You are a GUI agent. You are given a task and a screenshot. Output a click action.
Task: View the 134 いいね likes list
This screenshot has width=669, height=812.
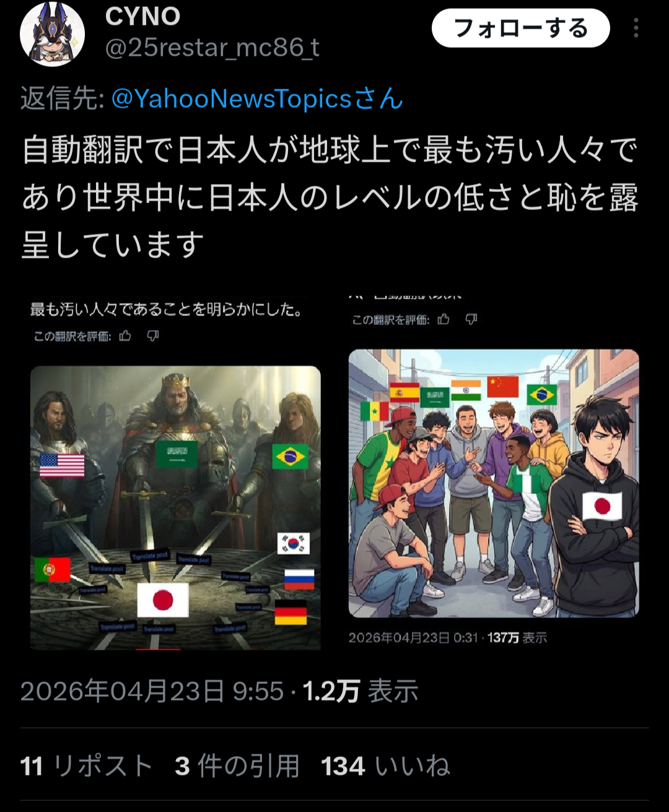click(x=385, y=766)
